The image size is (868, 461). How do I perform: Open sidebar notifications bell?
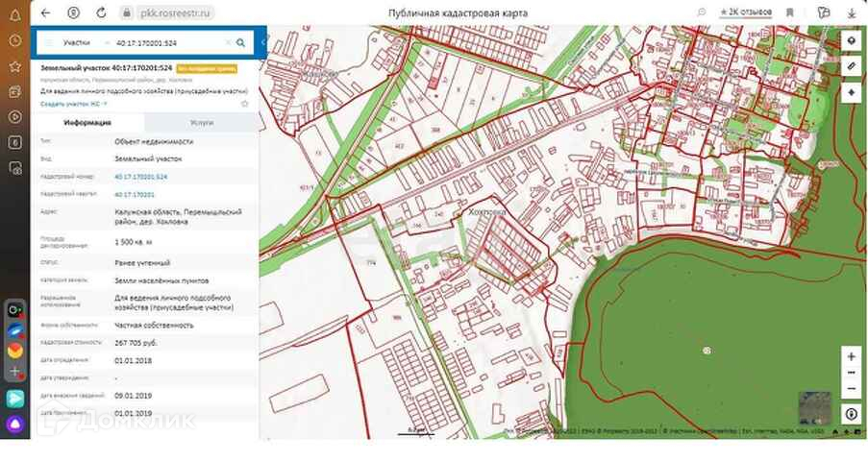[15, 15]
